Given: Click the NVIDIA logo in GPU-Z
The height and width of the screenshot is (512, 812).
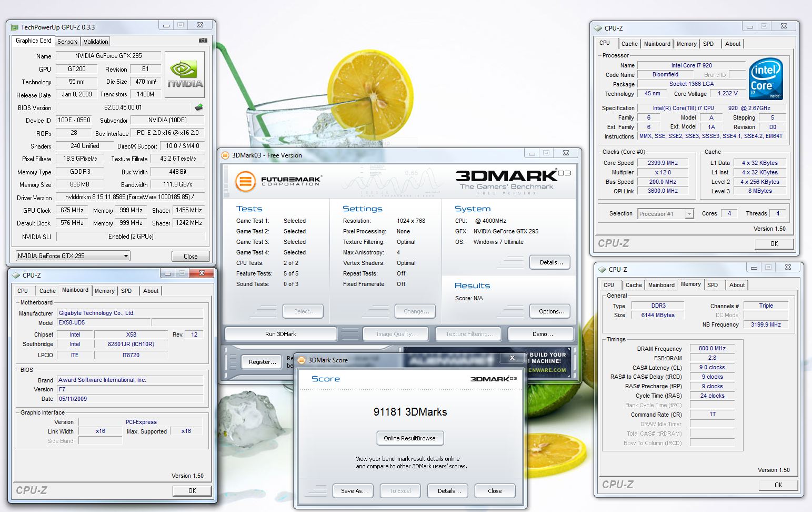Looking at the screenshot, I should 185,74.
